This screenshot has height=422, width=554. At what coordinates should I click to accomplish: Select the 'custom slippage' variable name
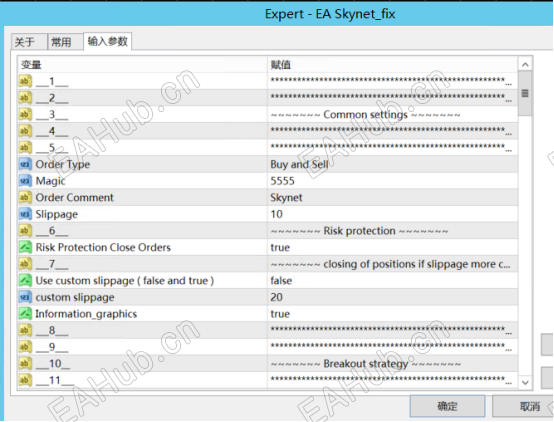coord(75,297)
